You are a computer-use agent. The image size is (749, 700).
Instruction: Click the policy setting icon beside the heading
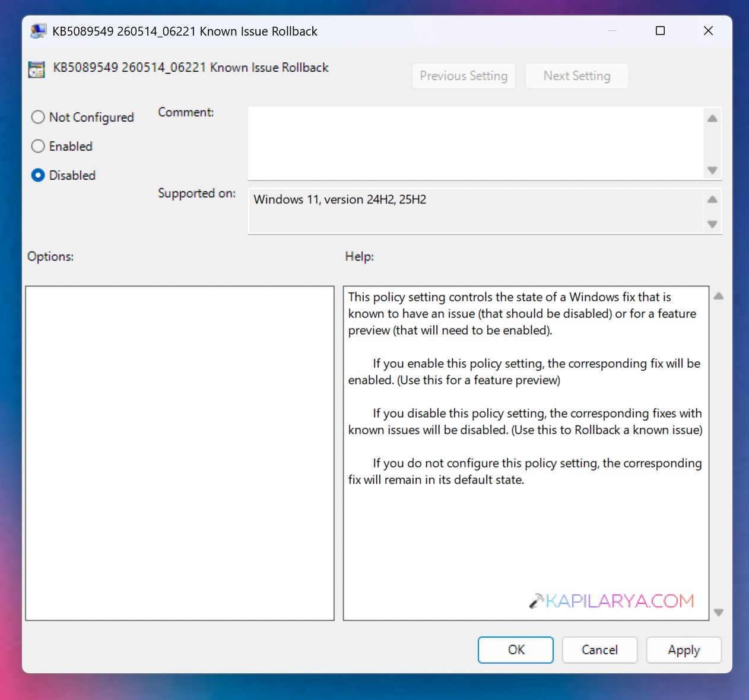click(x=37, y=69)
